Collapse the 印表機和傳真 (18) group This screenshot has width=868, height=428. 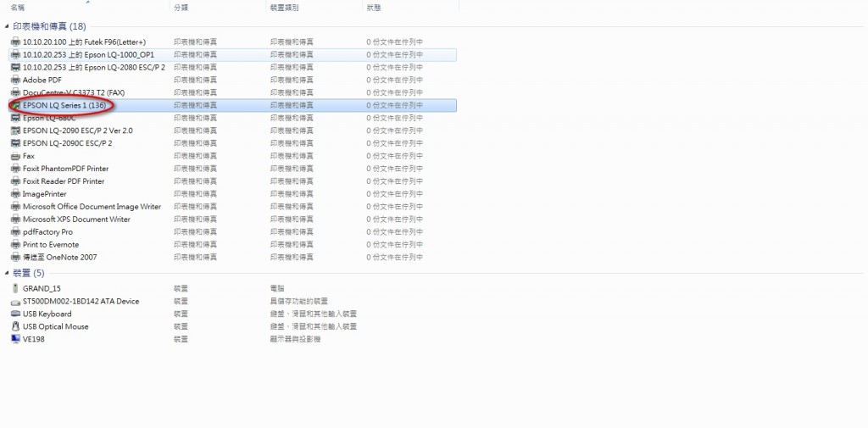[x=7, y=26]
